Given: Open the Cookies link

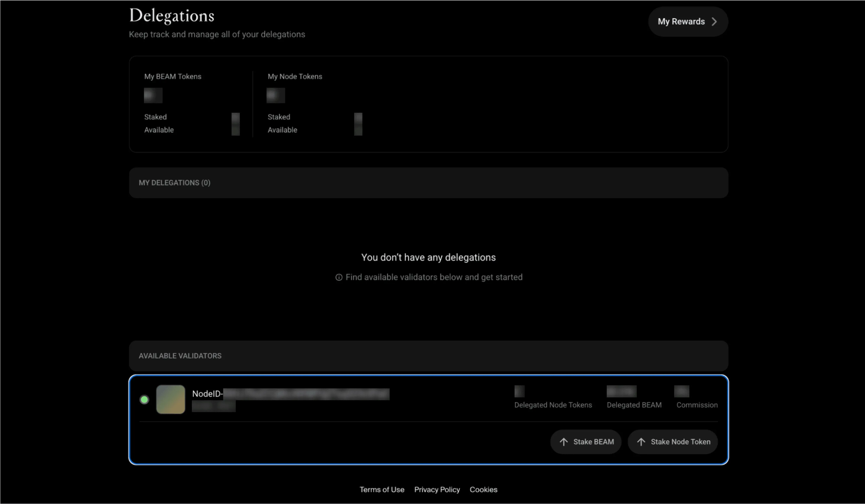Looking at the screenshot, I should [x=483, y=490].
